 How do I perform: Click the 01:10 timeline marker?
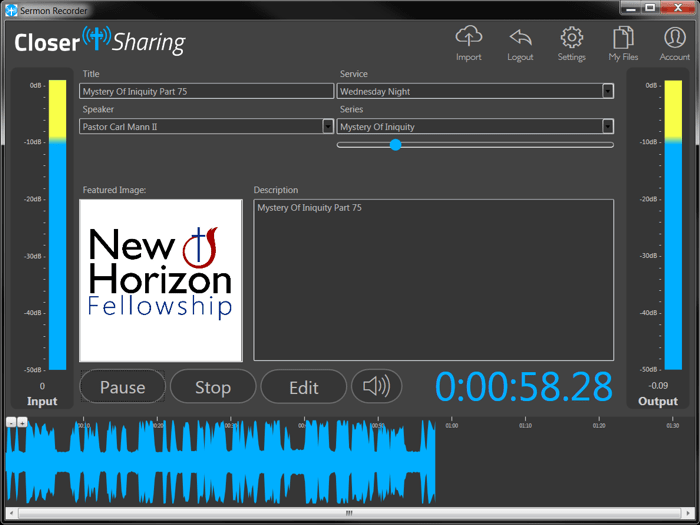click(x=525, y=425)
